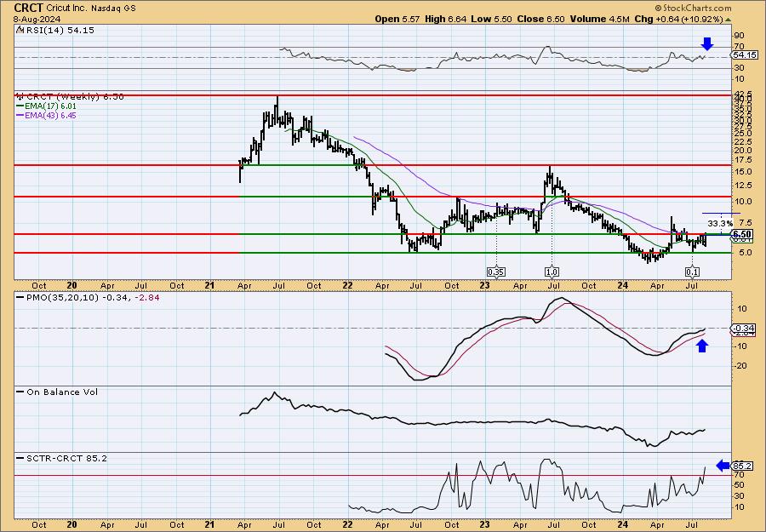Open the ©StockCharts.com attribution
The image size is (766, 532).
pos(693,8)
